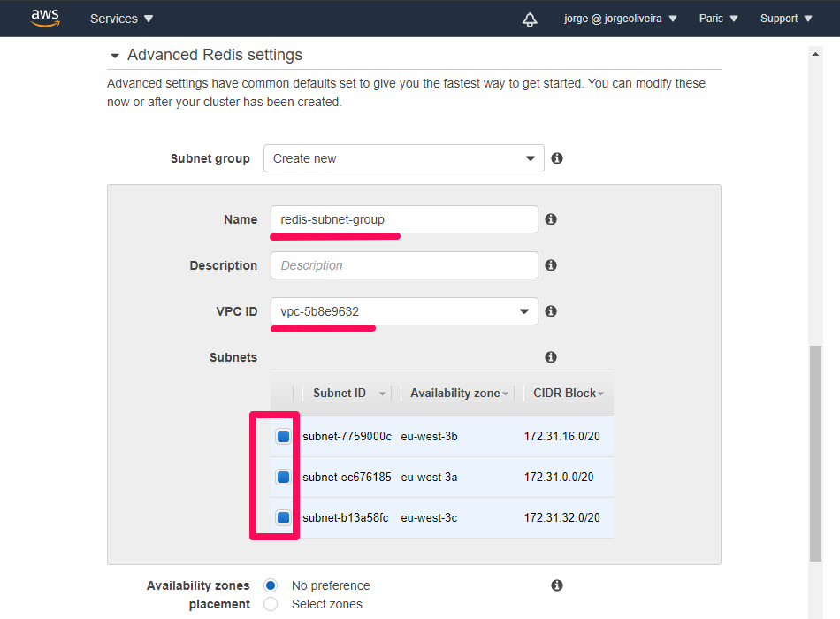Open the VPC ID dropdown

(404, 311)
